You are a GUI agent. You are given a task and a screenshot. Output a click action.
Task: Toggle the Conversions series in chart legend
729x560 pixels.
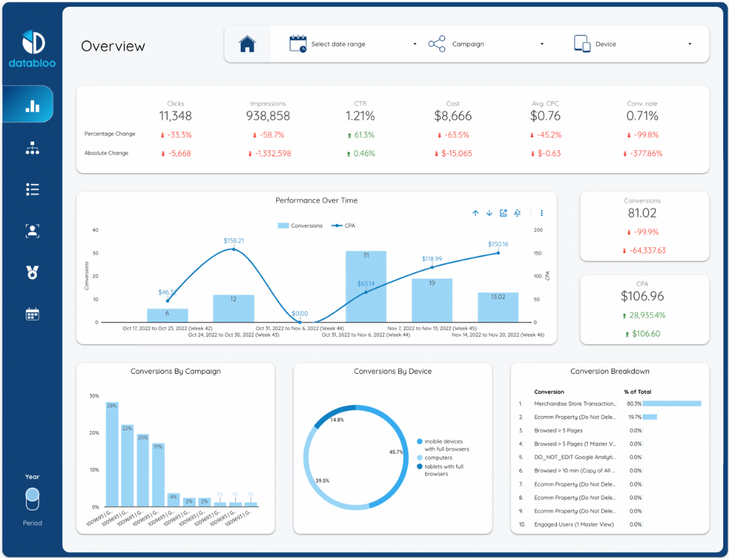point(300,226)
